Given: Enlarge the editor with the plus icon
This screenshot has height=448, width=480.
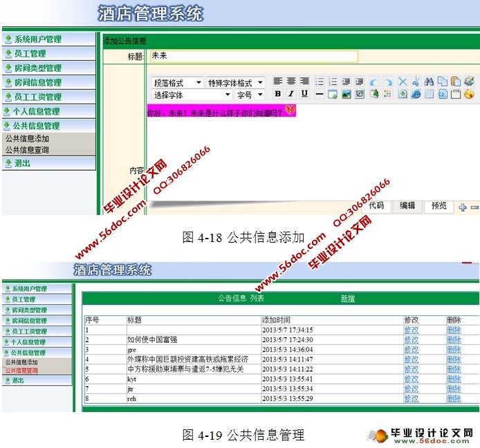Looking at the screenshot, I should [463, 207].
